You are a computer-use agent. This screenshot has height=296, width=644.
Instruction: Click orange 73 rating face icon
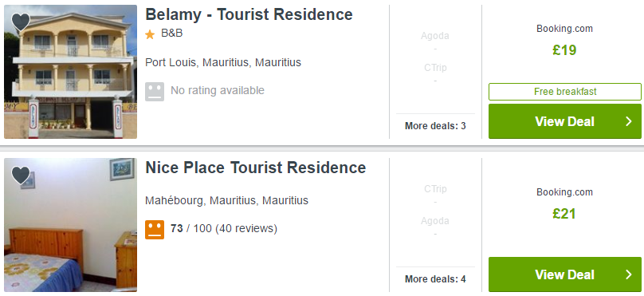(x=155, y=230)
